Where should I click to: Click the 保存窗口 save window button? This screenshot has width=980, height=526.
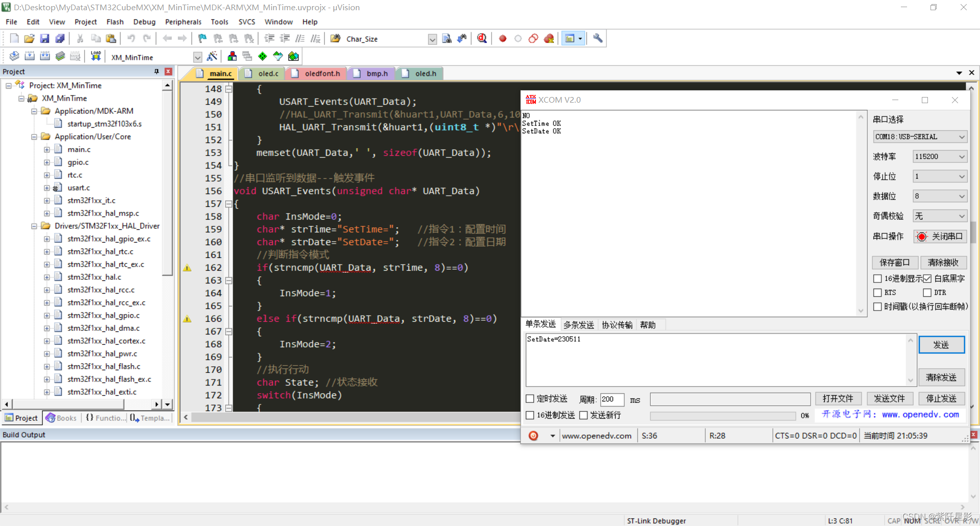click(x=895, y=262)
